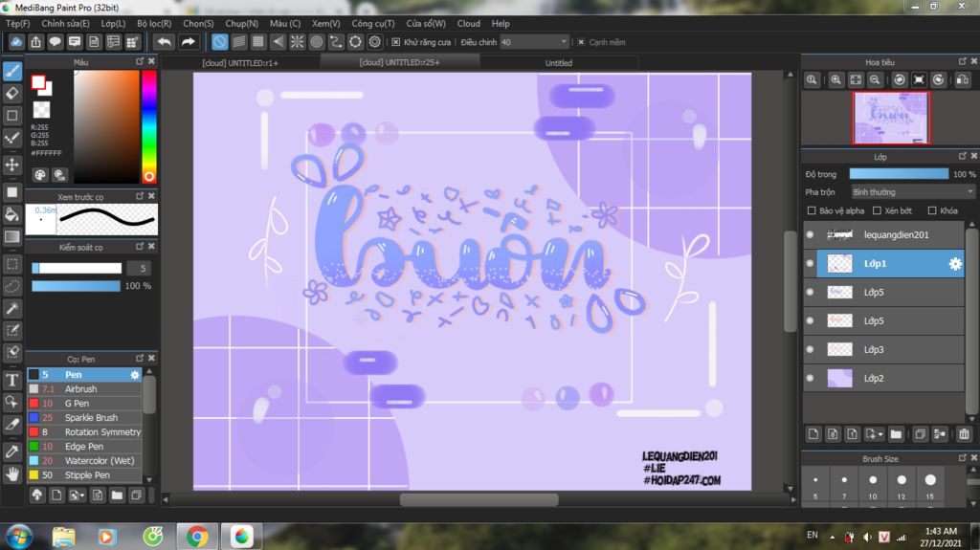
Task: Open the Điều chỉnh value dropdown
Action: coord(534,42)
